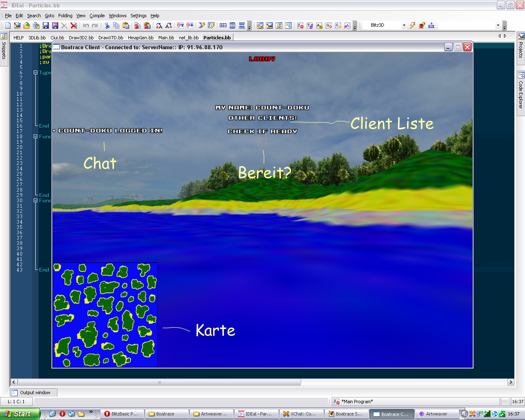Click the horizontal scrollbar thumb in editor
The width and height of the screenshot is (525, 420).
pyautogui.click(x=160, y=382)
